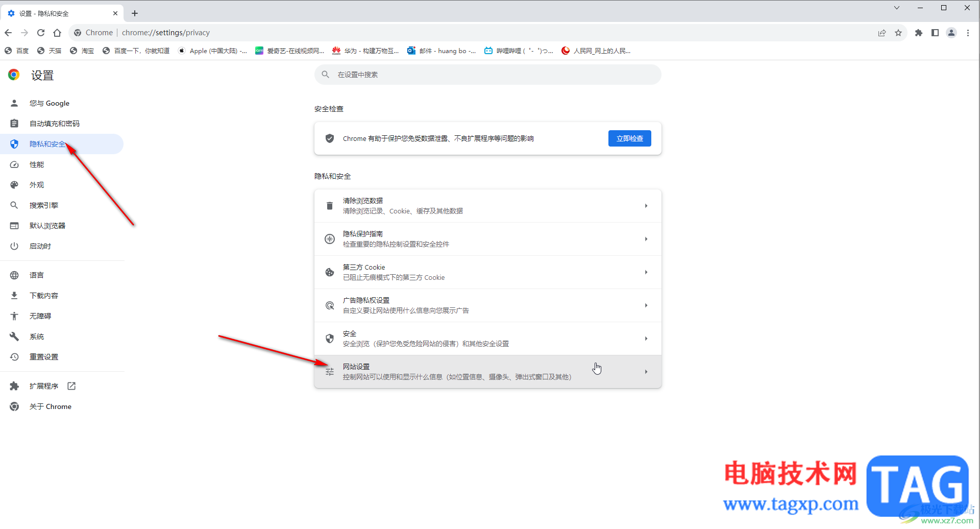Minimize the Chrome window
The width and height of the screenshot is (980, 529).
tap(920, 8)
